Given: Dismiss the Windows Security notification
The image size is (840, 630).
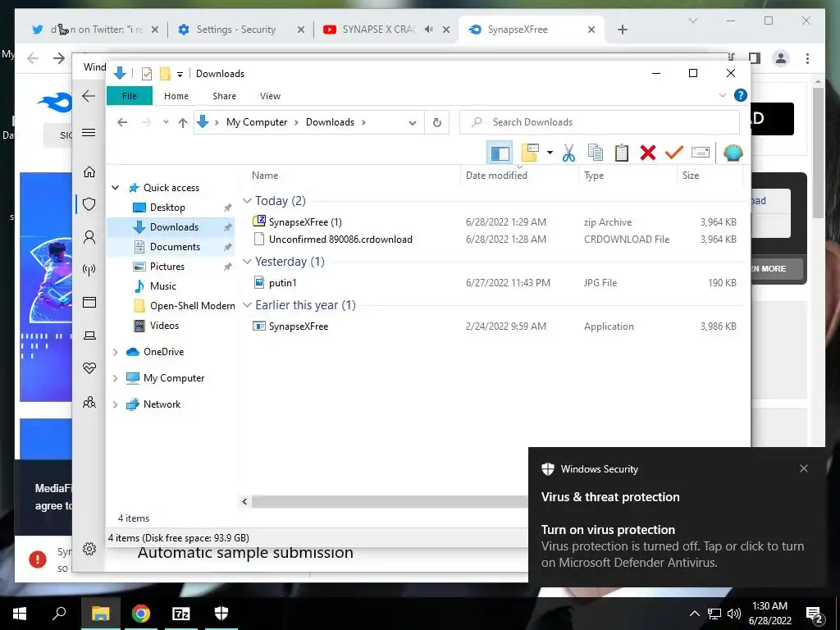Looking at the screenshot, I should pos(804,468).
